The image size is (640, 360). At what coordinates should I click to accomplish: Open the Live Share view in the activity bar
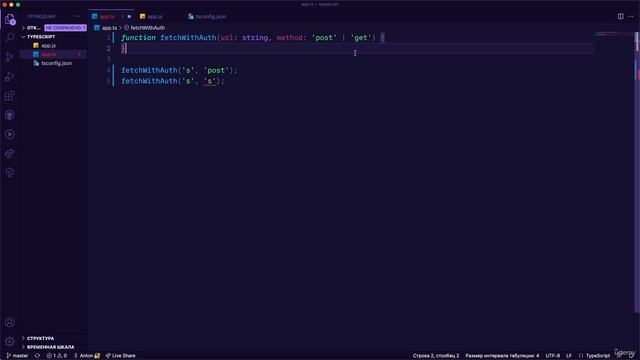pos(10,153)
